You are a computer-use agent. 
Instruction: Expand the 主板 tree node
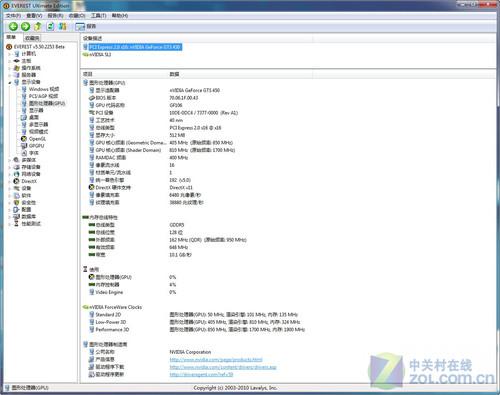click(9, 61)
